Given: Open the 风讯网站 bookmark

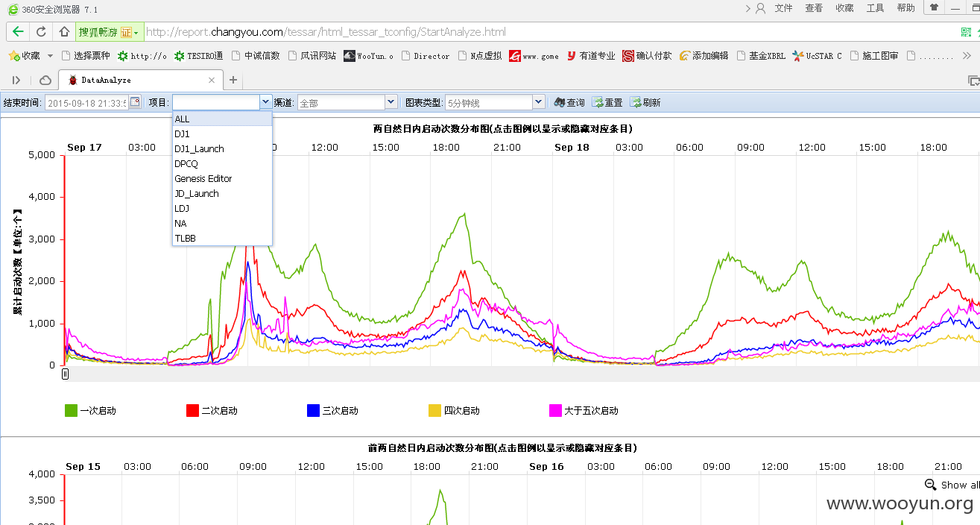Looking at the screenshot, I should pos(312,56).
